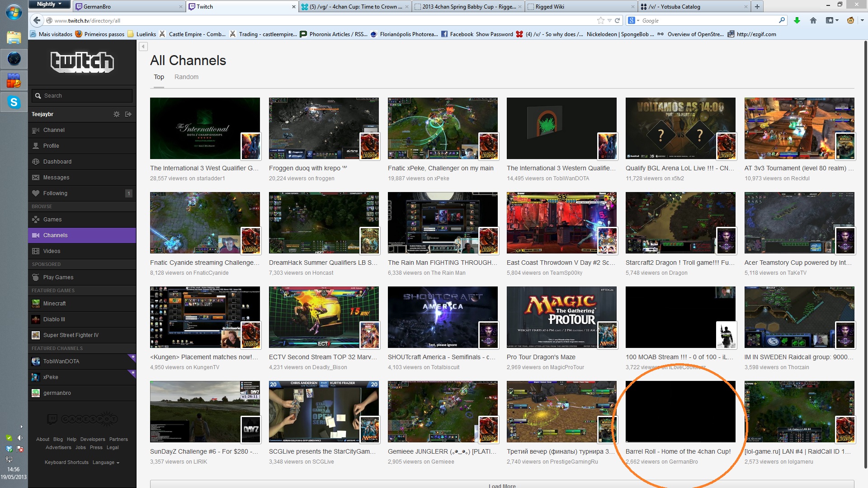The height and width of the screenshot is (488, 868).
Task: Click the Twitch logo in sidebar
Action: tap(82, 62)
